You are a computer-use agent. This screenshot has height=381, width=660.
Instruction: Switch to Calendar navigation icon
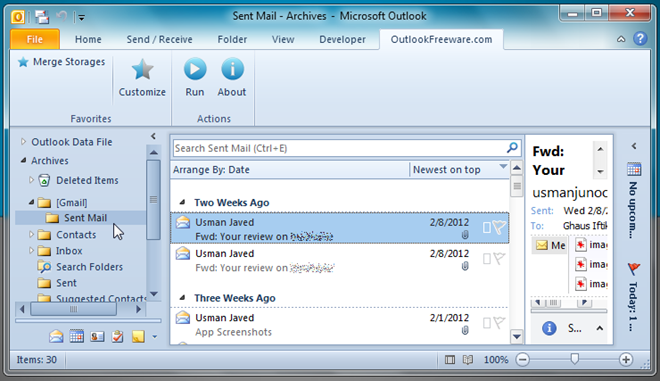[x=77, y=336]
